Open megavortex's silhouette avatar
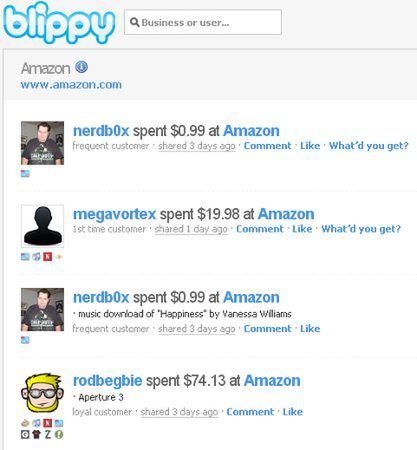Viewport: 417px width, 450px height. [x=42, y=226]
